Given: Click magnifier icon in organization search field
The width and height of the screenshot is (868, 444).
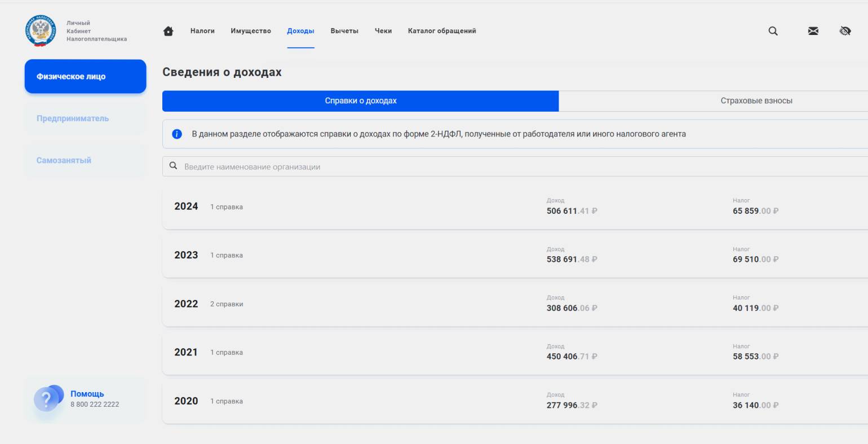Looking at the screenshot, I should (174, 166).
